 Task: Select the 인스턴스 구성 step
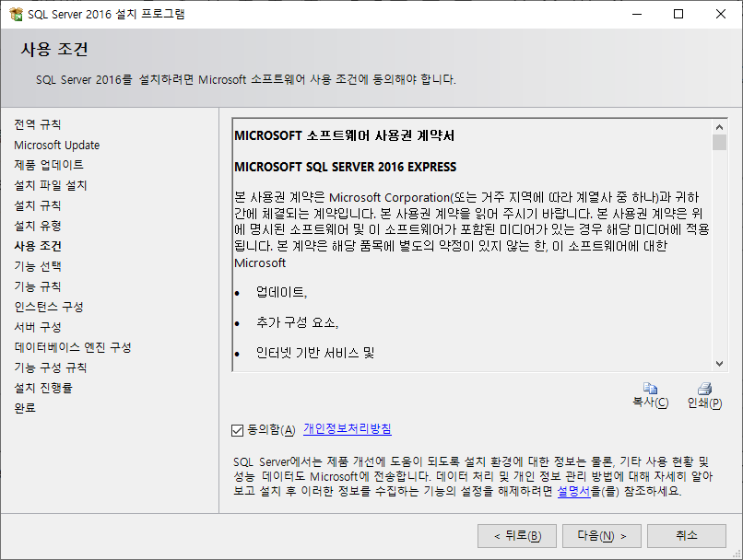(49, 307)
